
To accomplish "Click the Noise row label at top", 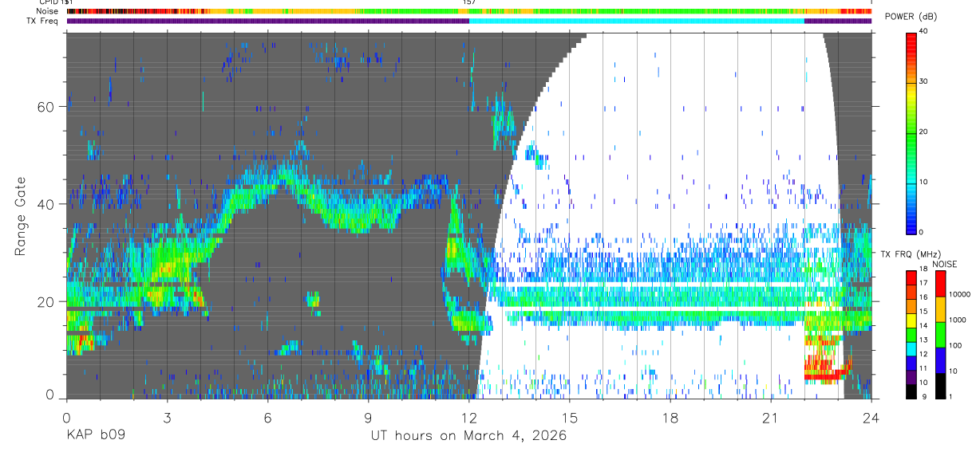I will (49, 11).
